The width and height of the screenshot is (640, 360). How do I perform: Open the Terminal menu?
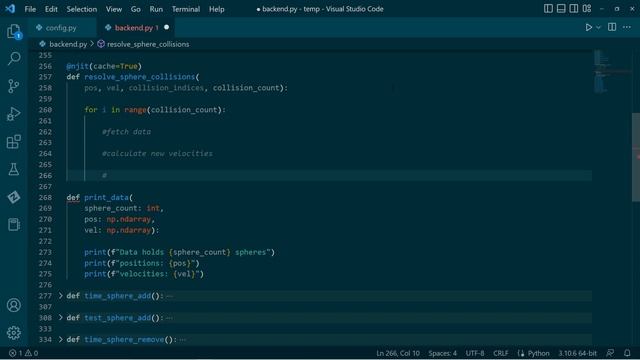click(186, 9)
